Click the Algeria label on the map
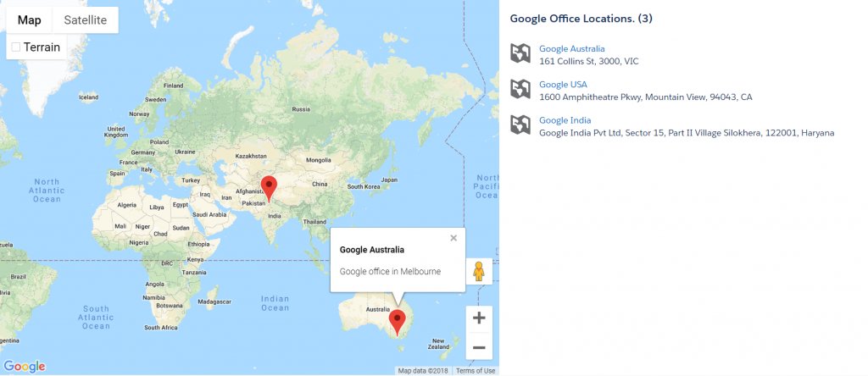Screen dimensions: 868x376 click(x=127, y=205)
